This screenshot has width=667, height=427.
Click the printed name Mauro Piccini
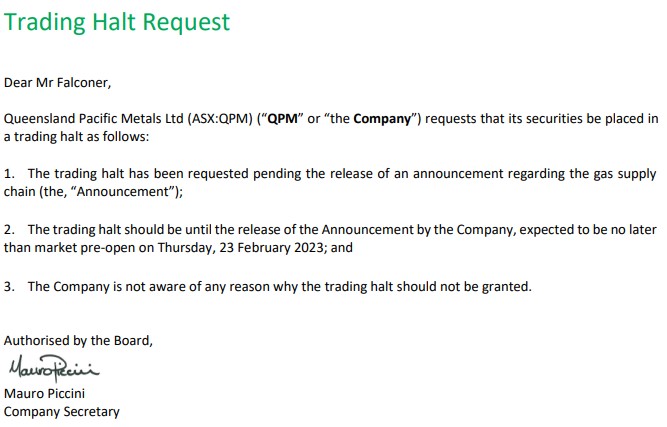click(44, 393)
